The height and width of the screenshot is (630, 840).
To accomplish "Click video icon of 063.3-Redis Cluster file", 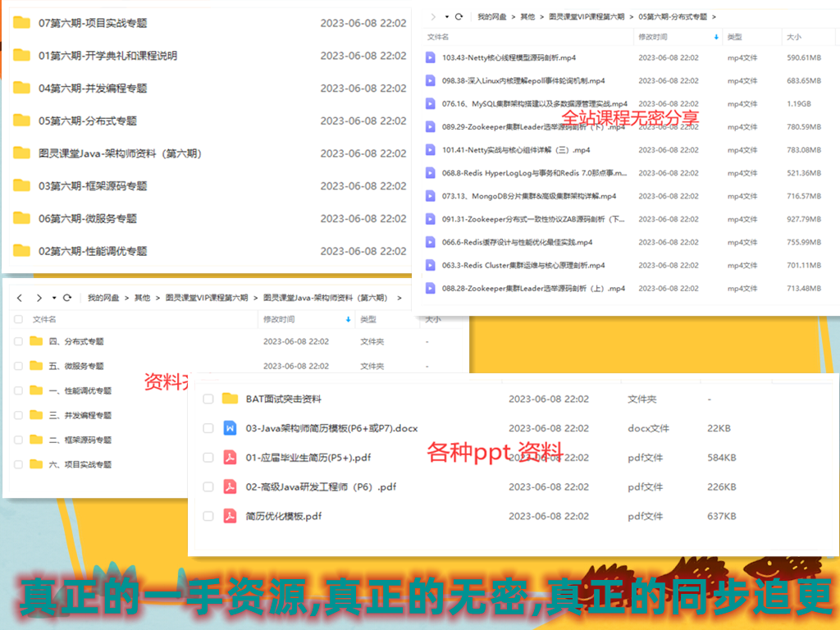I will 430,265.
